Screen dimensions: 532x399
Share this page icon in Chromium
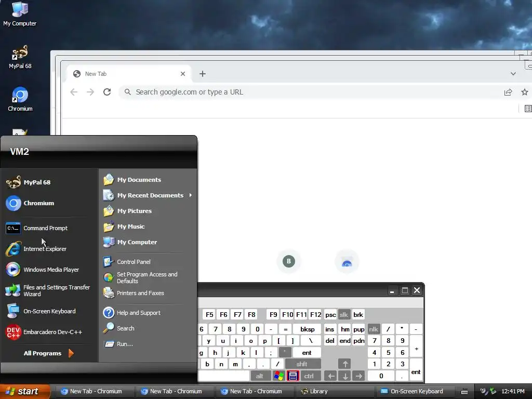[508, 92]
